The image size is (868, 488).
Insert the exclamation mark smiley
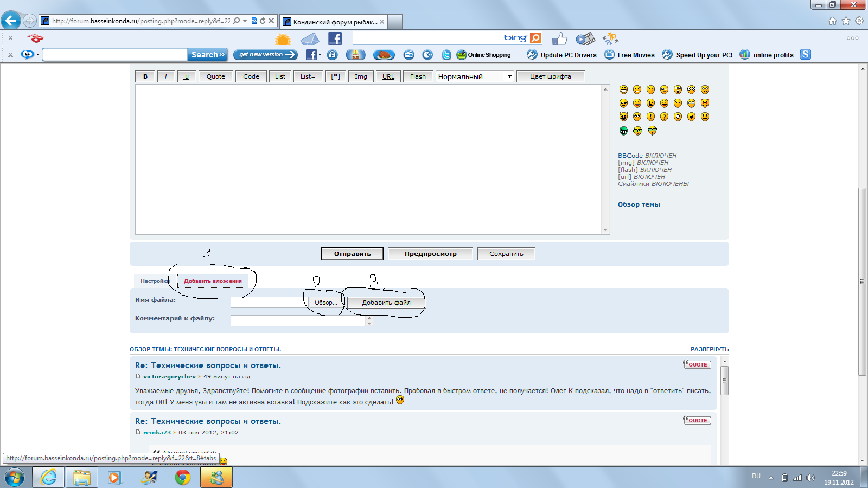pyautogui.click(x=650, y=117)
